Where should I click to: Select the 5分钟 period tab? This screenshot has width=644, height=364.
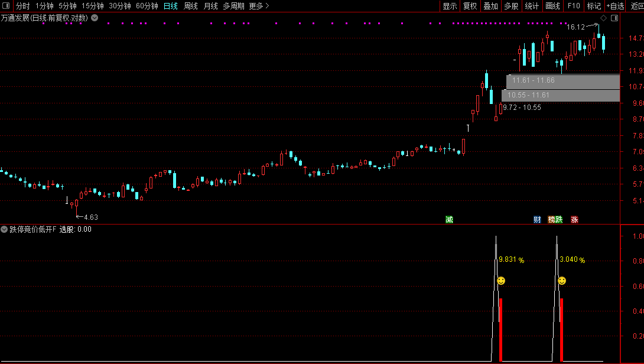tap(67, 6)
